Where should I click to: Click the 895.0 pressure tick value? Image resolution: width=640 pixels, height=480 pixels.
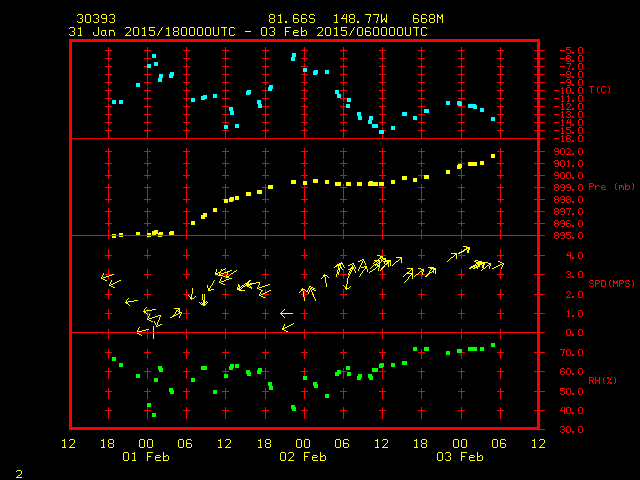tap(569, 236)
